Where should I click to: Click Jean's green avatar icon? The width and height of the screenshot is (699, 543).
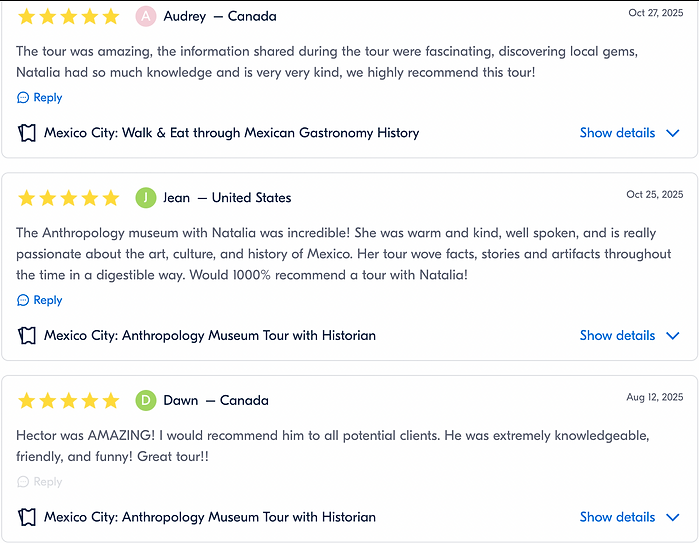pos(146,197)
